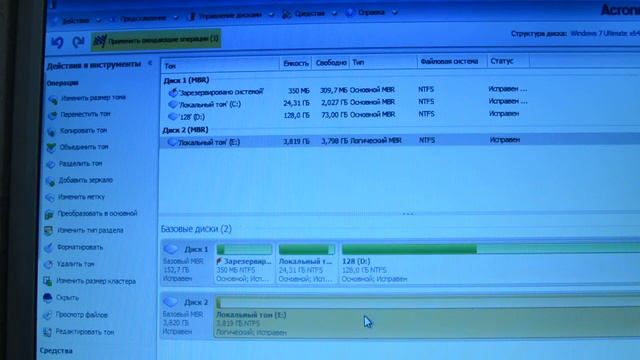Click the '350 МБ' capacity cell
The width and height of the screenshot is (640, 360).
[x=299, y=91]
